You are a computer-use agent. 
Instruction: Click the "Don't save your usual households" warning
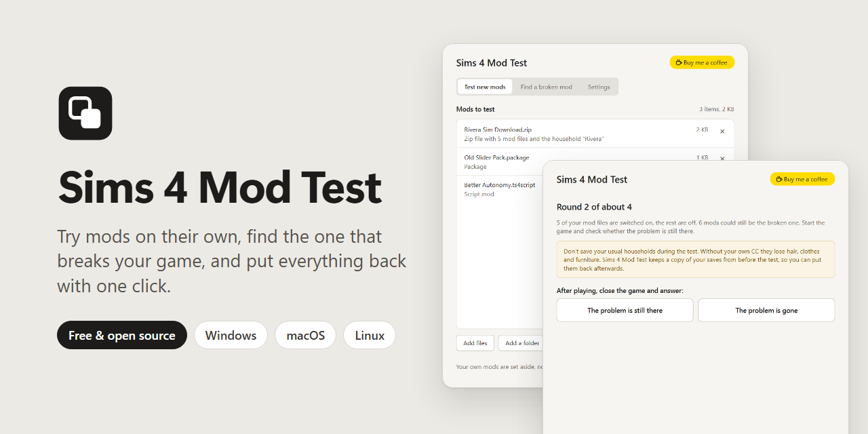click(x=696, y=260)
